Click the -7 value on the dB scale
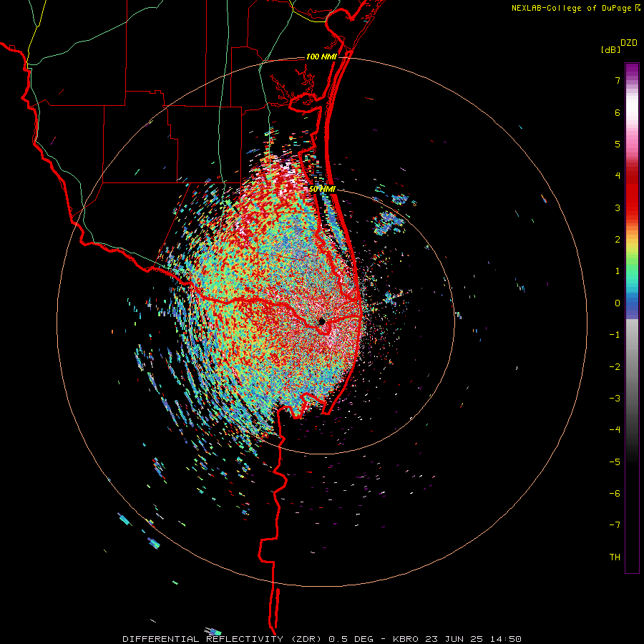 [x=615, y=525]
